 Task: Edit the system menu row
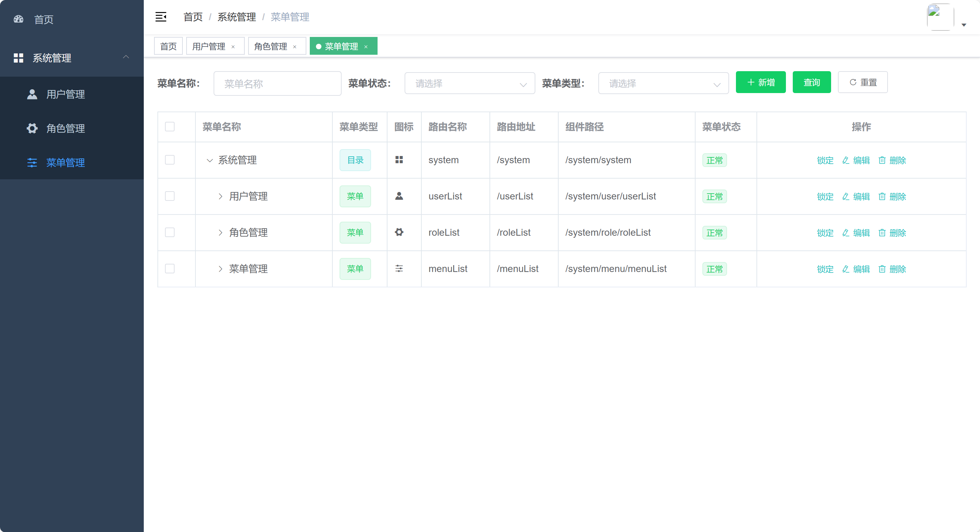click(856, 160)
